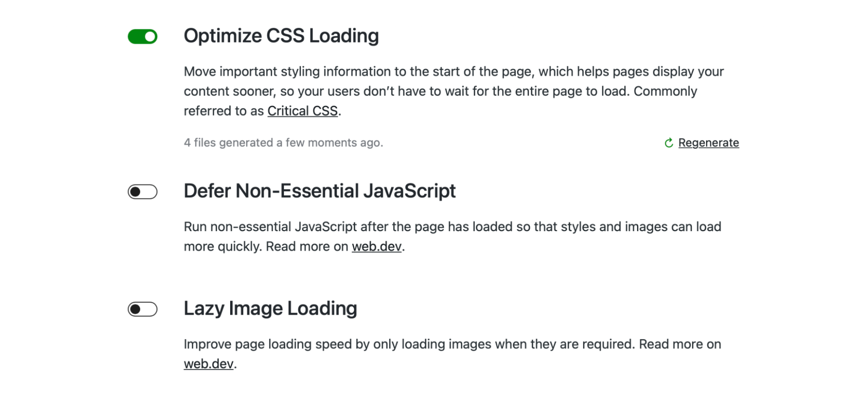Enable Defer Non-Essential JavaScript

[x=143, y=191]
